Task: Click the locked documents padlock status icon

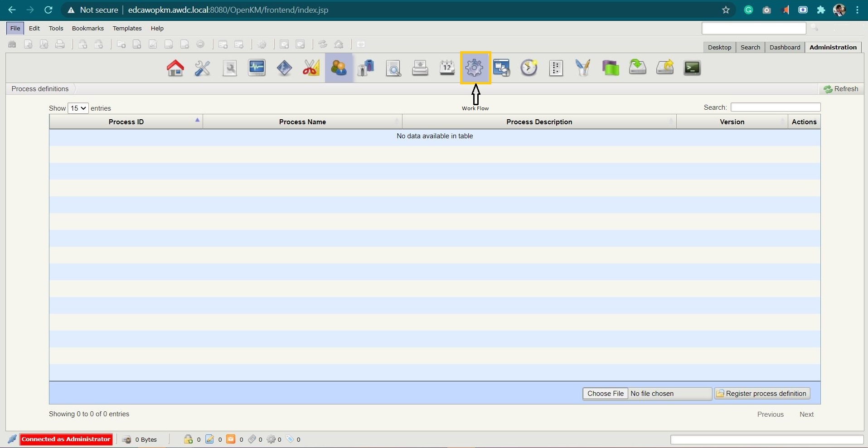Action: 188,439
